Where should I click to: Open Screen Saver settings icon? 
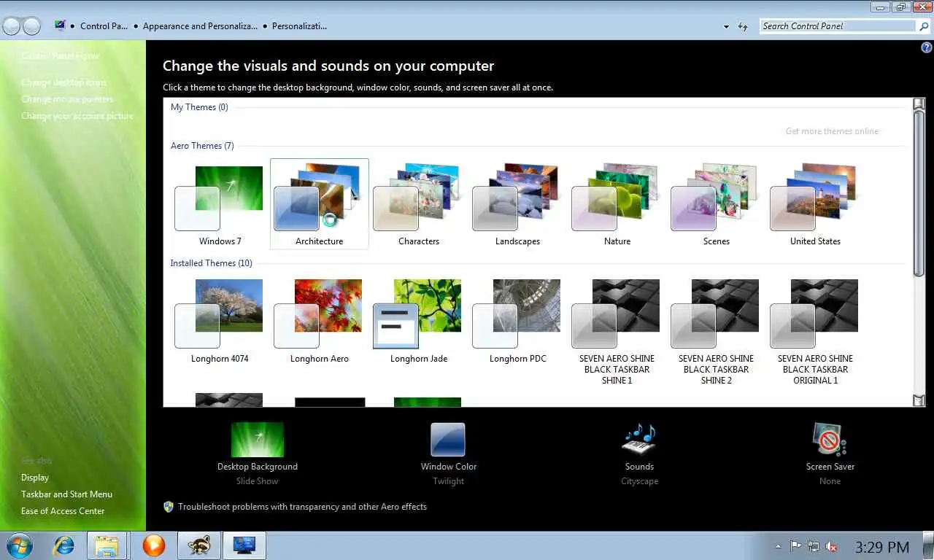click(x=830, y=439)
